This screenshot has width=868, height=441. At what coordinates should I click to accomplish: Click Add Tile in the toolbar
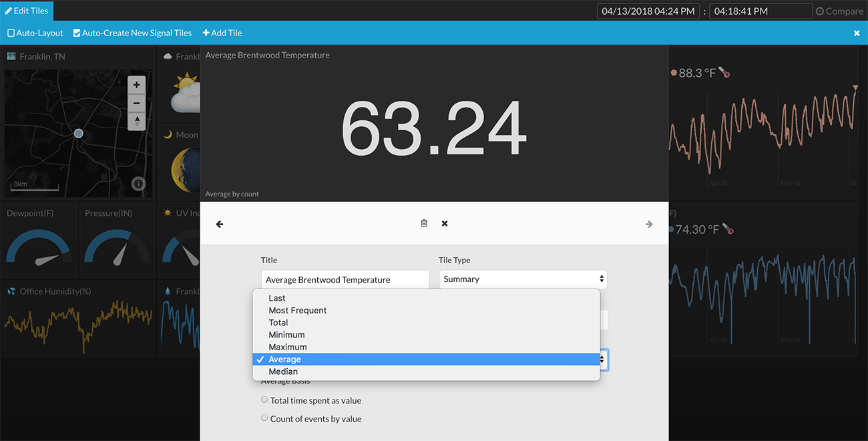(222, 33)
